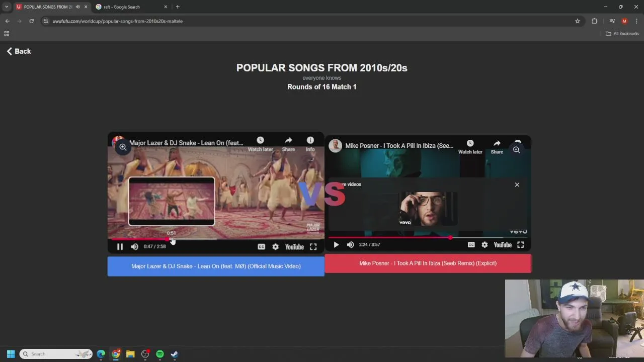
Task: Click the Lean On video title link
Action: coord(186,143)
